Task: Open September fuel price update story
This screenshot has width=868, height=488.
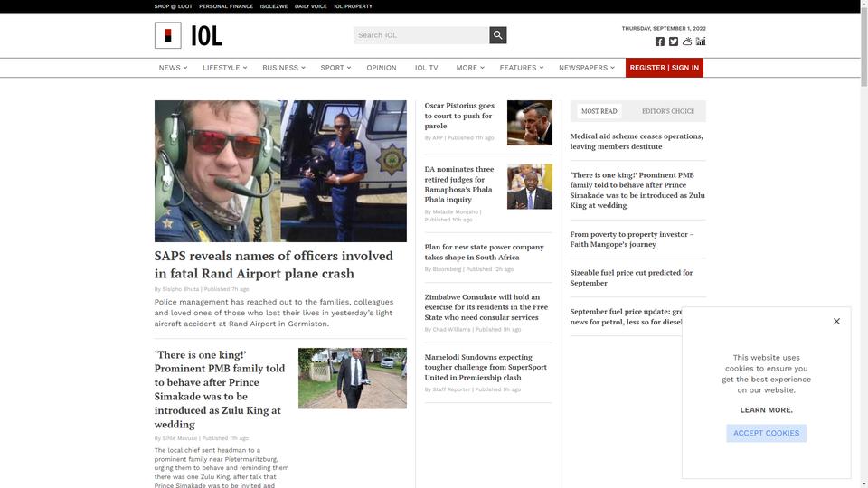Action: click(x=626, y=316)
